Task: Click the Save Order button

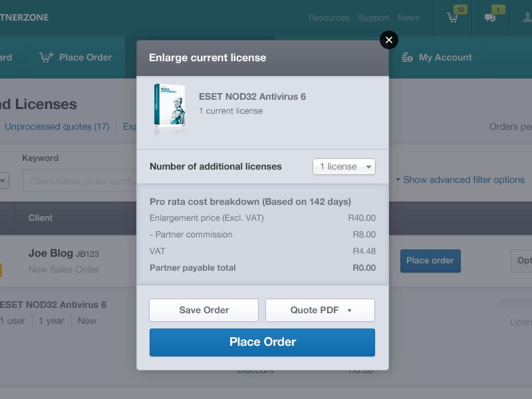Action: click(204, 310)
